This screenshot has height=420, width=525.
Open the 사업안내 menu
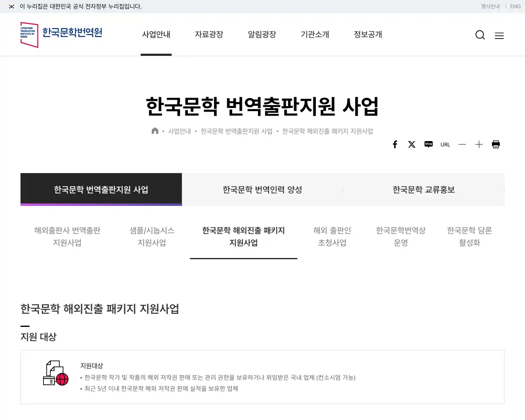[156, 34]
